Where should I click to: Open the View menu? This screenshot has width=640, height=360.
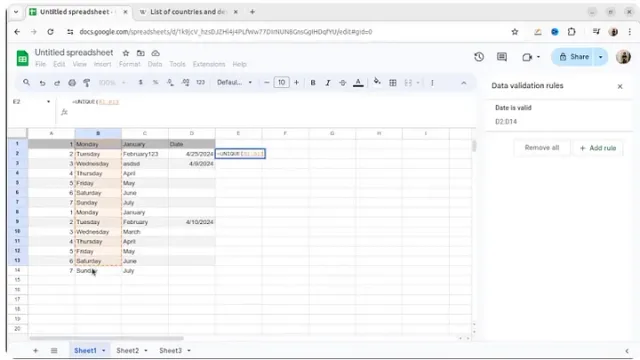(80, 64)
